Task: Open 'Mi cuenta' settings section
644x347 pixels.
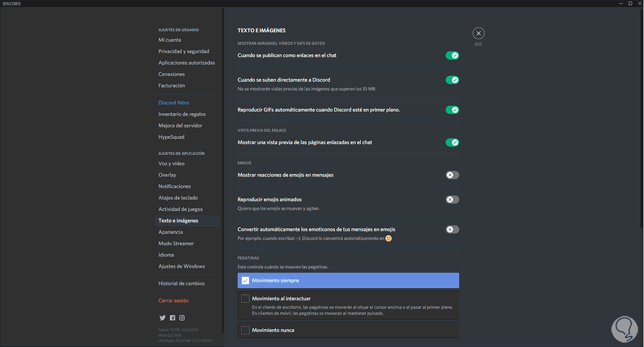Action: point(170,40)
